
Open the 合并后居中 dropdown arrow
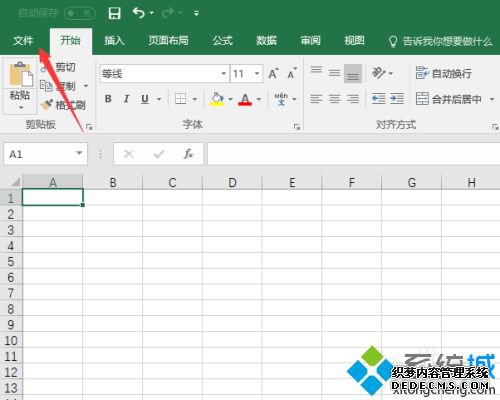(x=492, y=99)
